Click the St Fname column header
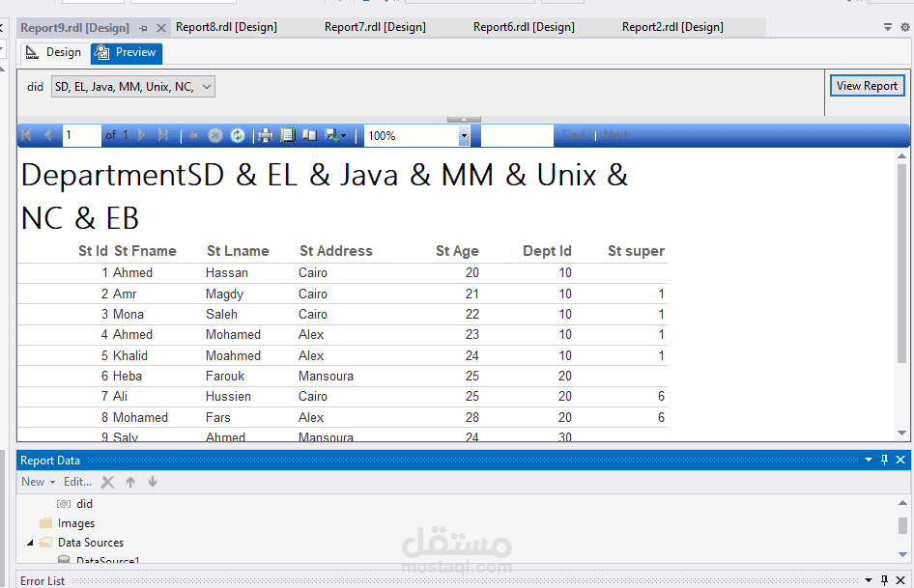Screen dimensions: 914x588 [x=145, y=251]
